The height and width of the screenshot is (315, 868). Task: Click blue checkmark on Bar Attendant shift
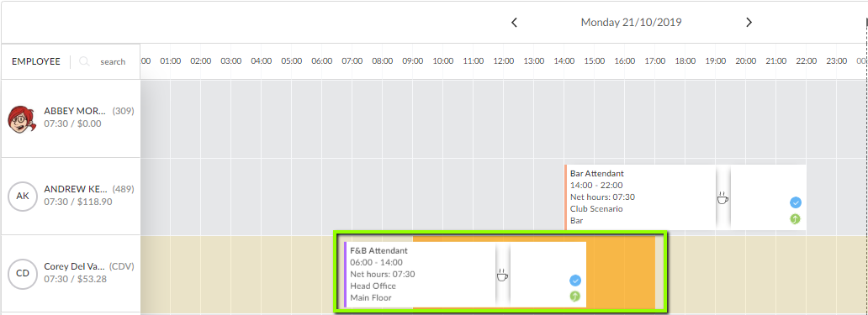(796, 202)
